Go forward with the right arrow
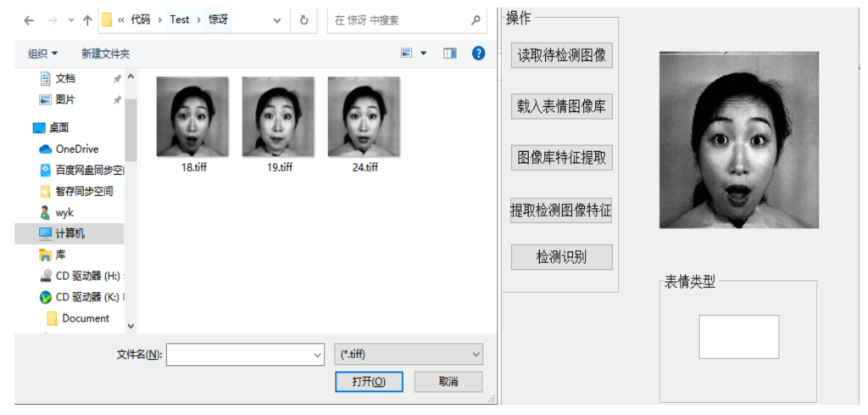The height and width of the screenshot is (415, 868). [x=52, y=20]
